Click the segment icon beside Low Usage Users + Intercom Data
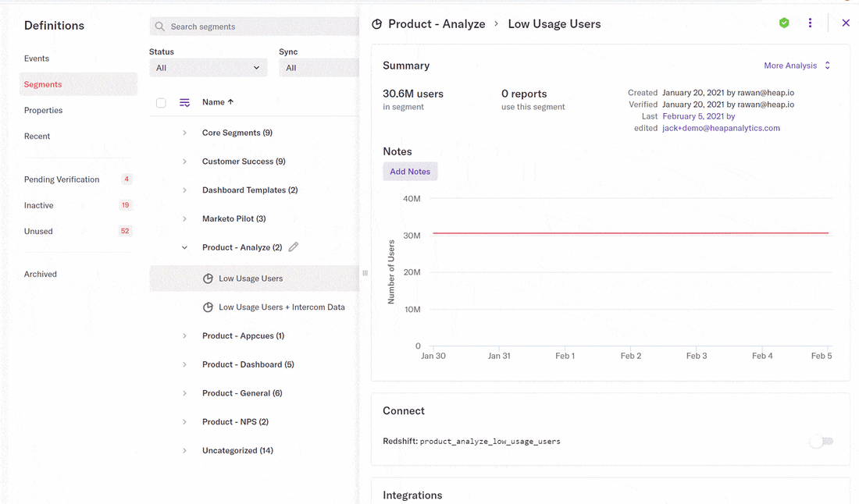Viewport: 859px width, 504px height. tap(208, 307)
